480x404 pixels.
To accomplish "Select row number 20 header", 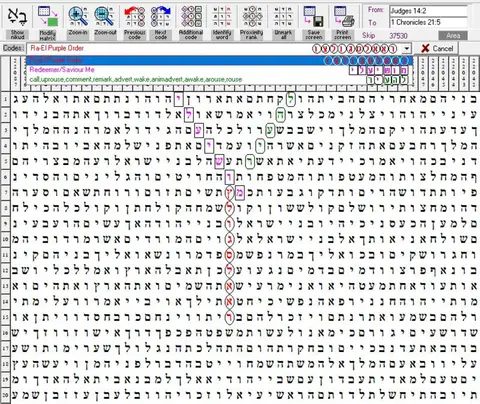I will tap(5, 395).
